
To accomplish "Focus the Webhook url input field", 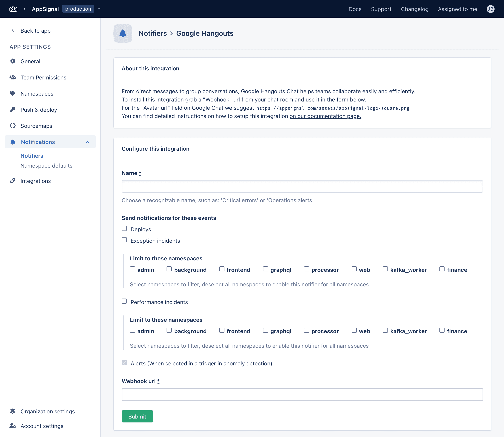I will coord(302,395).
